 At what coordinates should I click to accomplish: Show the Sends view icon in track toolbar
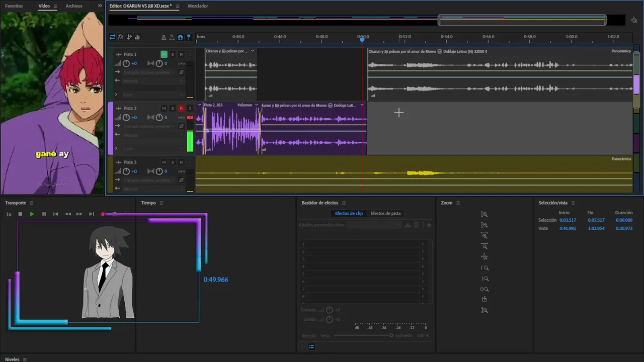tap(129, 37)
